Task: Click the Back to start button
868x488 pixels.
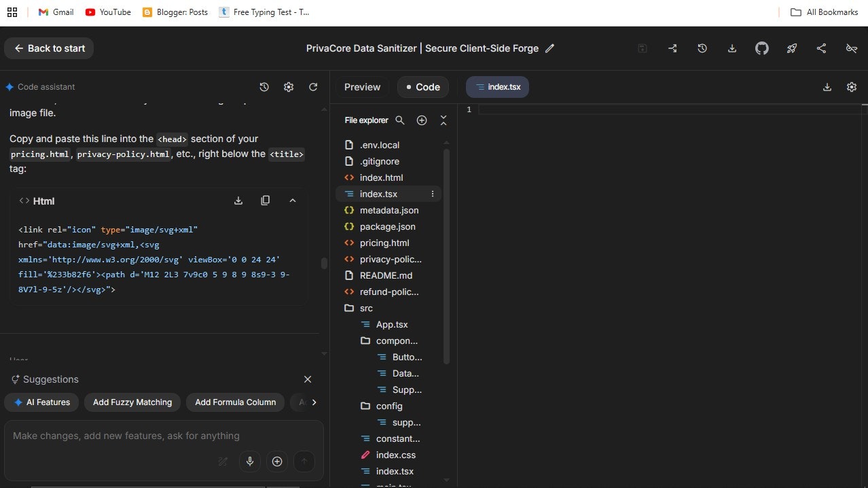Action: point(49,48)
